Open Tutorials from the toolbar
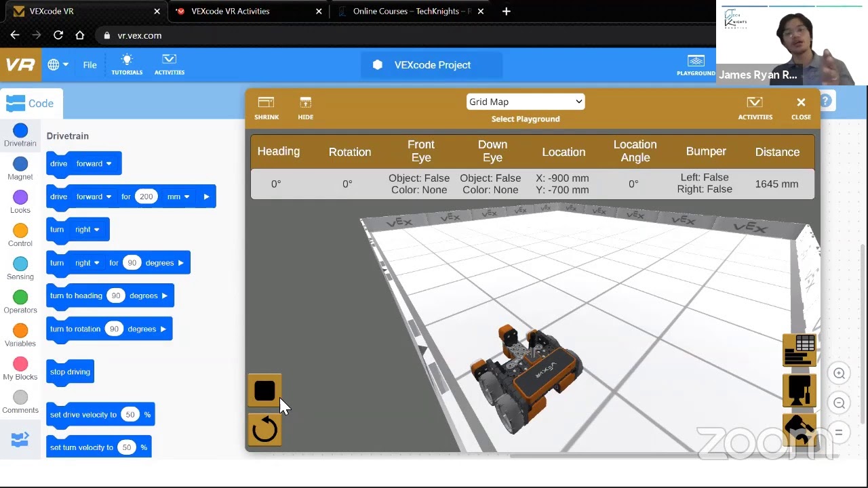The image size is (868, 488). point(127,65)
